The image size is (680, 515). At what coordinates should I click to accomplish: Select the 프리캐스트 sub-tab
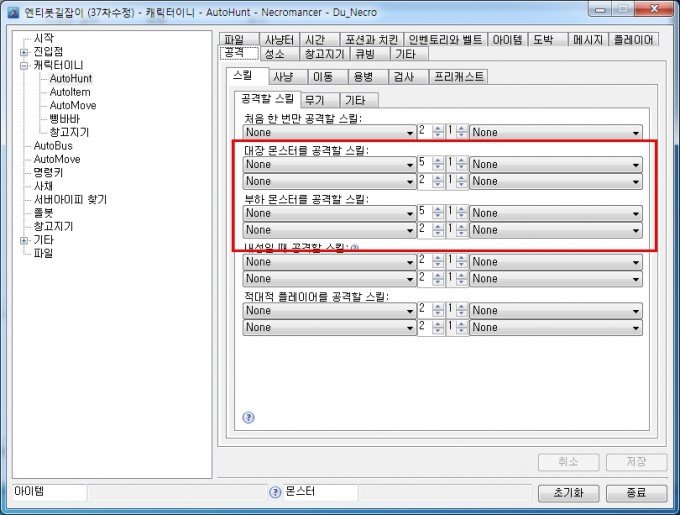pyautogui.click(x=458, y=76)
